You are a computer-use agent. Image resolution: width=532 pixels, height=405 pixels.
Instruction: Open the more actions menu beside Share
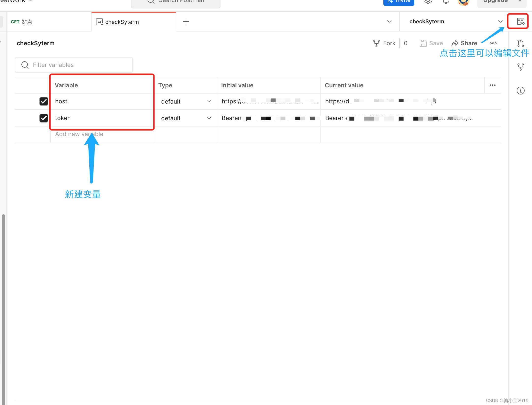493,43
